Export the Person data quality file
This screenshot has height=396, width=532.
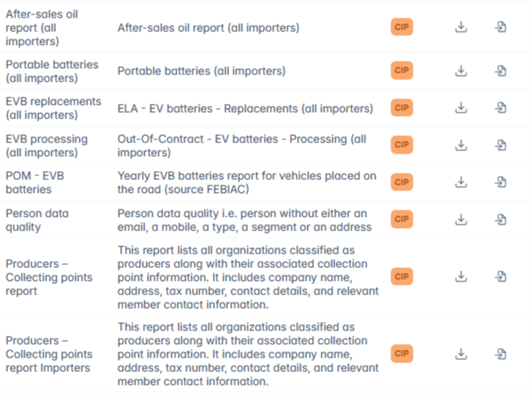[x=501, y=219]
